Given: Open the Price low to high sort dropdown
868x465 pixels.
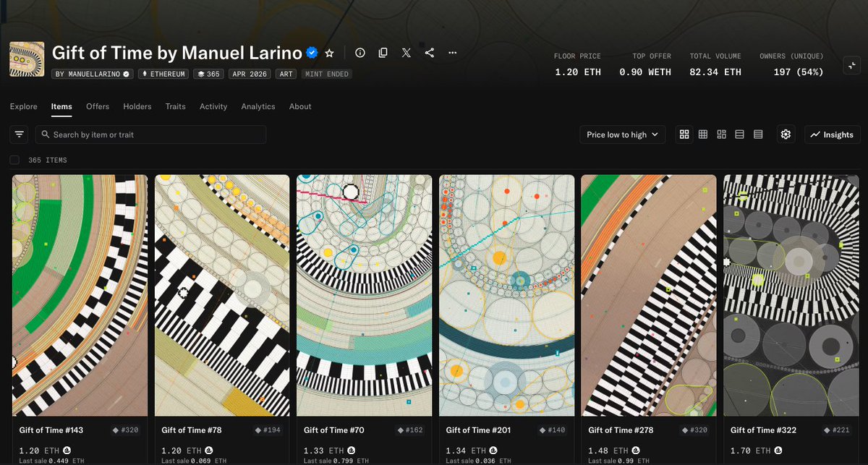Looking at the screenshot, I should click(622, 135).
